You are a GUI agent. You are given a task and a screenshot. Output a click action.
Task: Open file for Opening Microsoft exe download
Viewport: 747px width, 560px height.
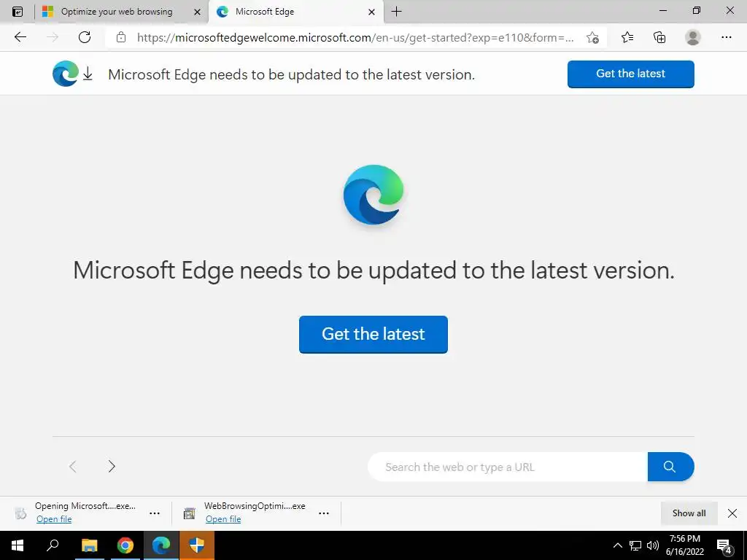click(54, 519)
